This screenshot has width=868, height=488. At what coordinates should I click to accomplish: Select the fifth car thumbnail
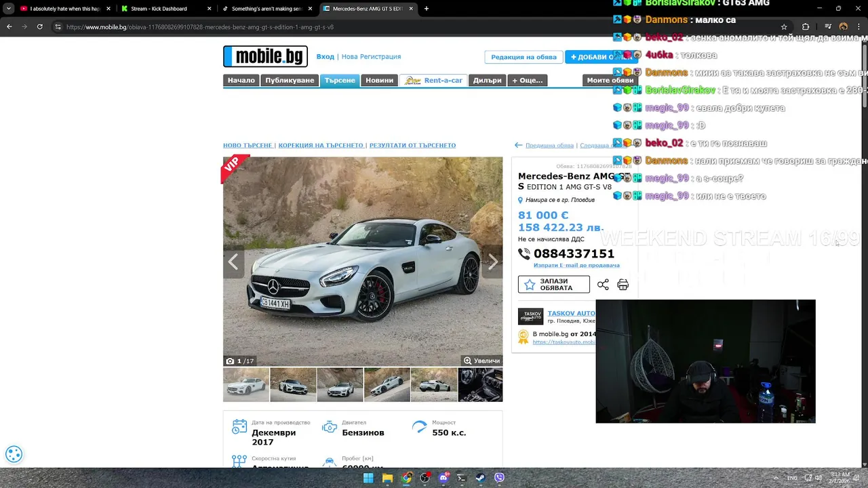(x=434, y=385)
